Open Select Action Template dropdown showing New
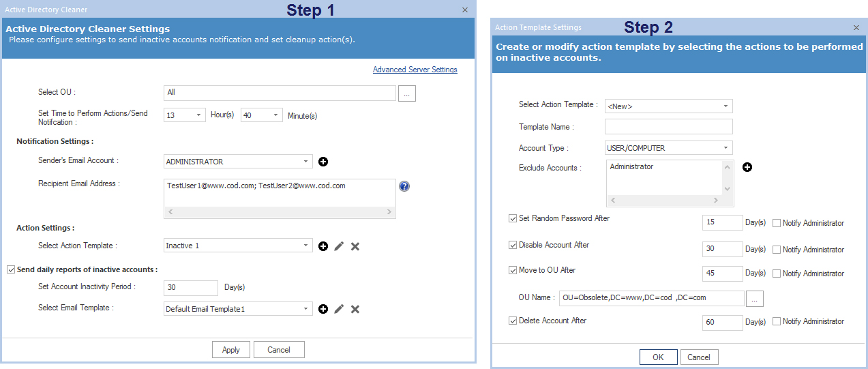This screenshot has height=369, width=868. [727, 106]
